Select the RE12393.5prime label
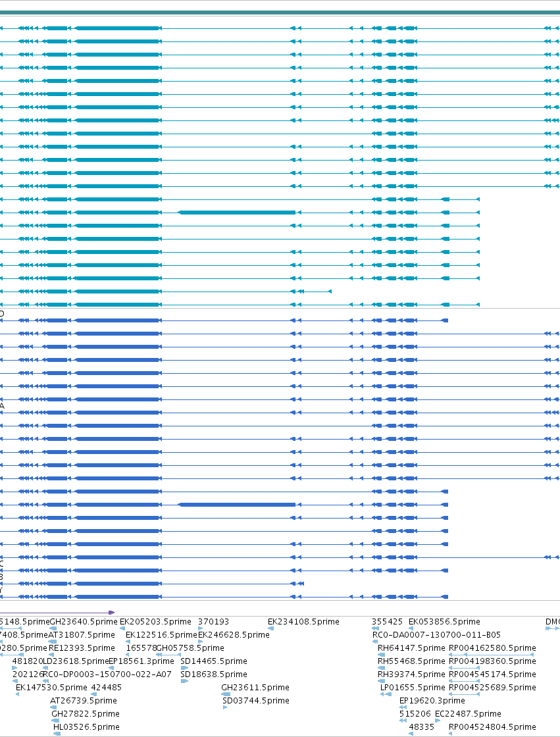 [x=82, y=648]
